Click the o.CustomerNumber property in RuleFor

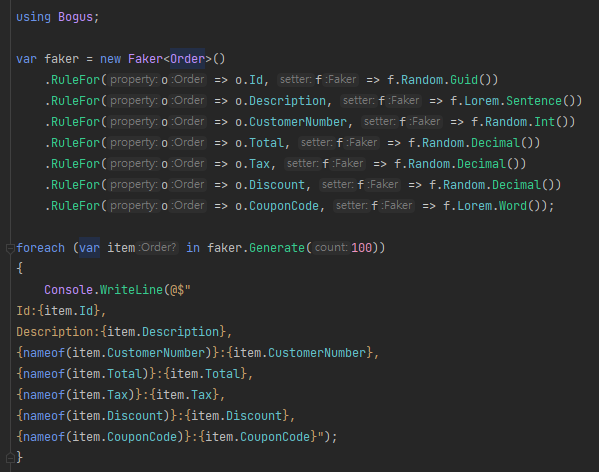pos(291,122)
